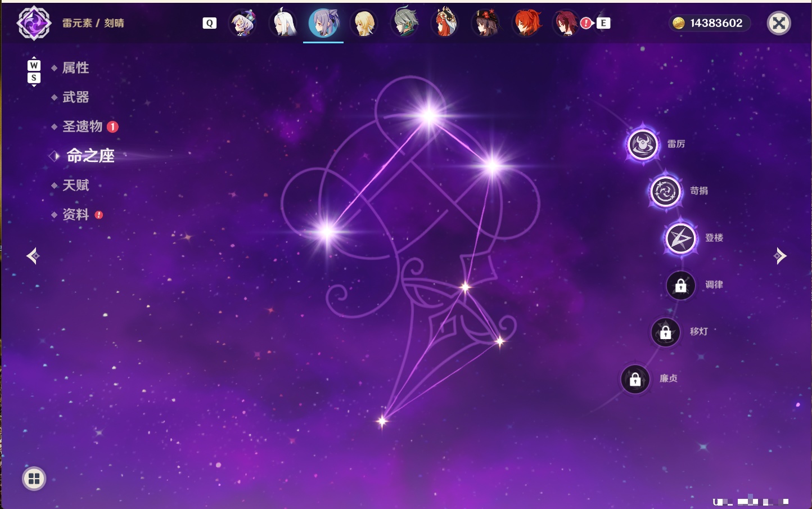Go to previous character with the left arrow
Screen dimensions: 812x509
tap(33, 256)
